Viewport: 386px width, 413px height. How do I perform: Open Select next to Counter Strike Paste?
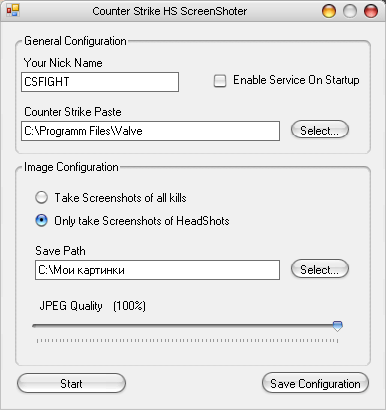(320, 130)
